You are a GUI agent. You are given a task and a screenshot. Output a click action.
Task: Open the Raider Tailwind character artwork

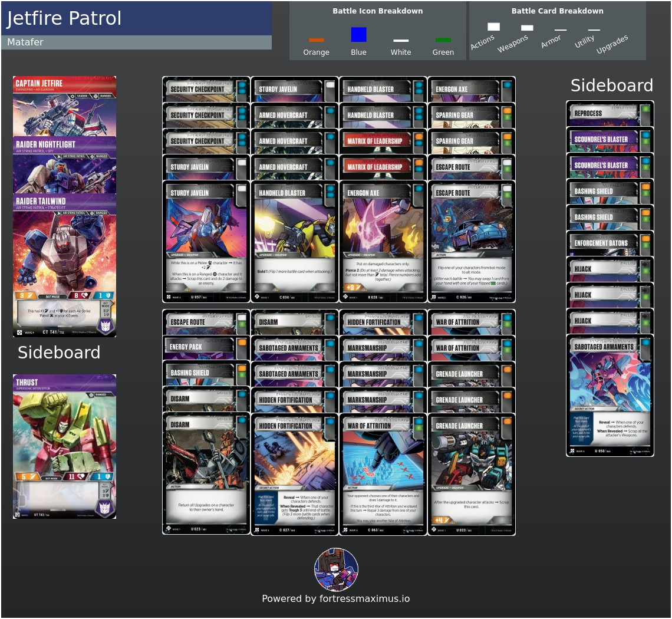coord(64,253)
